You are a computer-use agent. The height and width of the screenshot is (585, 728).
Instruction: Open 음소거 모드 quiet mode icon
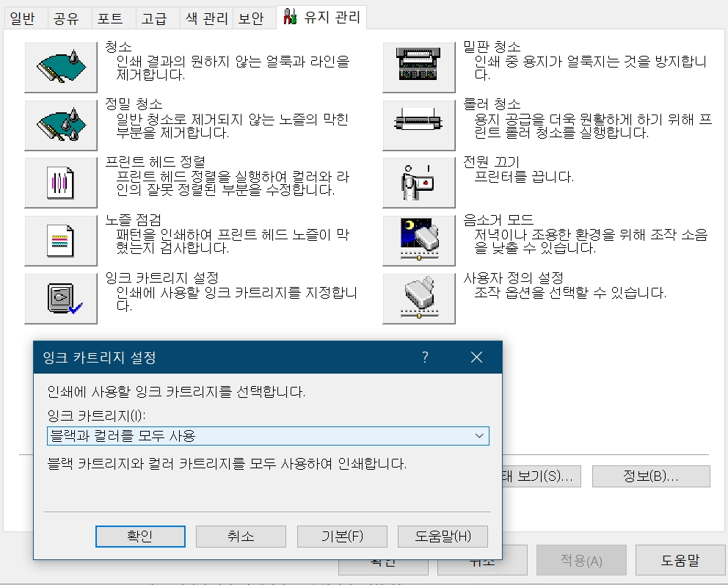[418, 241]
